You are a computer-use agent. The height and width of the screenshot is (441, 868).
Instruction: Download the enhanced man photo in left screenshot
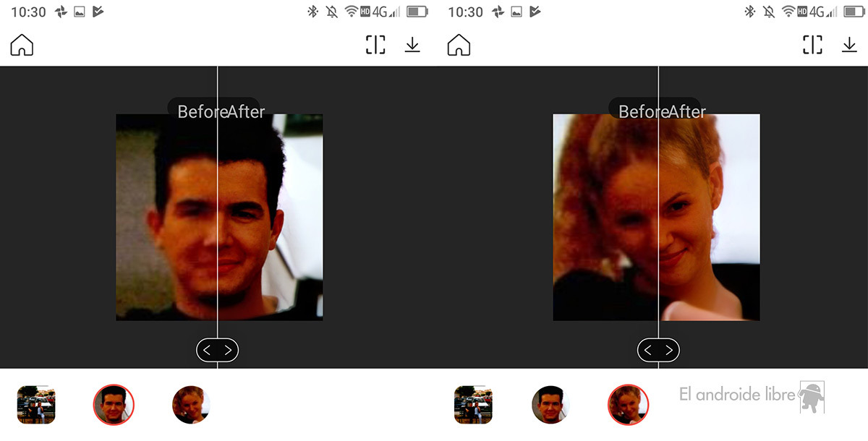pyautogui.click(x=412, y=45)
